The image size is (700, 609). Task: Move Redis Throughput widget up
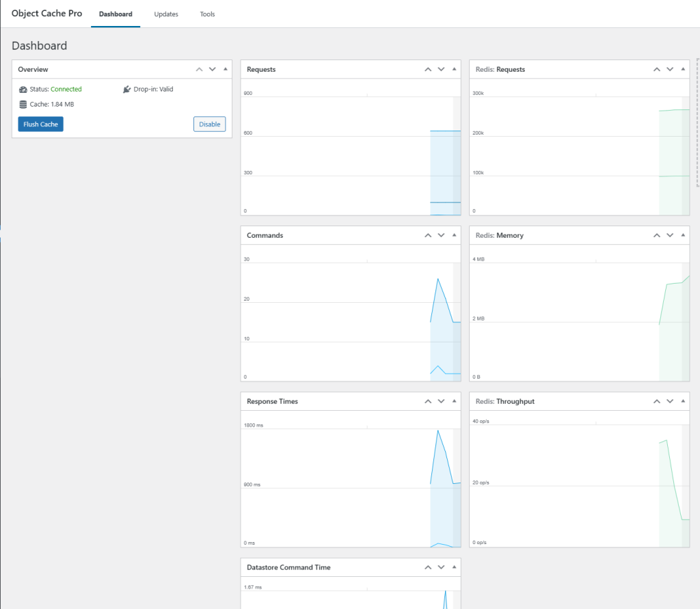tap(657, 401)
